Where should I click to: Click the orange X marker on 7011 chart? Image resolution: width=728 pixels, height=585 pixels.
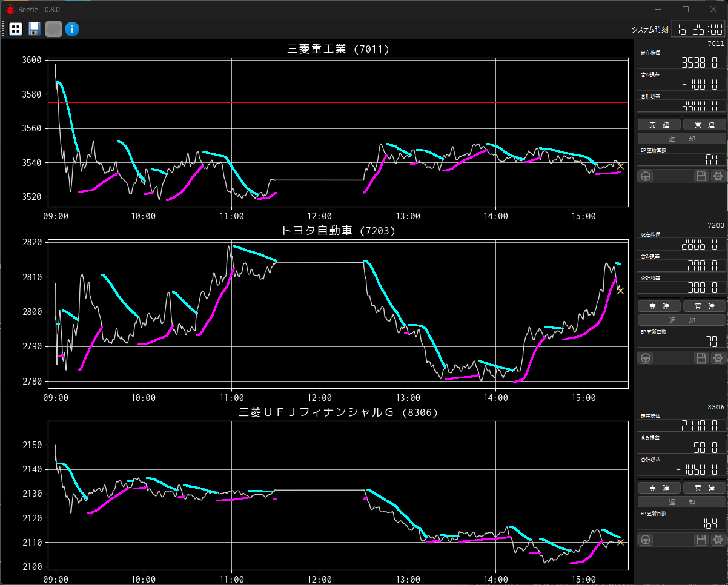[620, 166]
